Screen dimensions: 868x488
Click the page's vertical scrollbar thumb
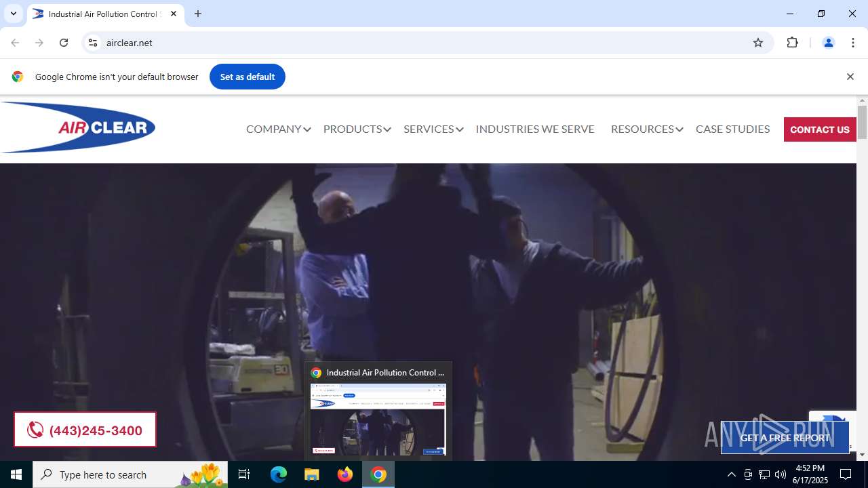pyautogui.click(x=862, y=122)
